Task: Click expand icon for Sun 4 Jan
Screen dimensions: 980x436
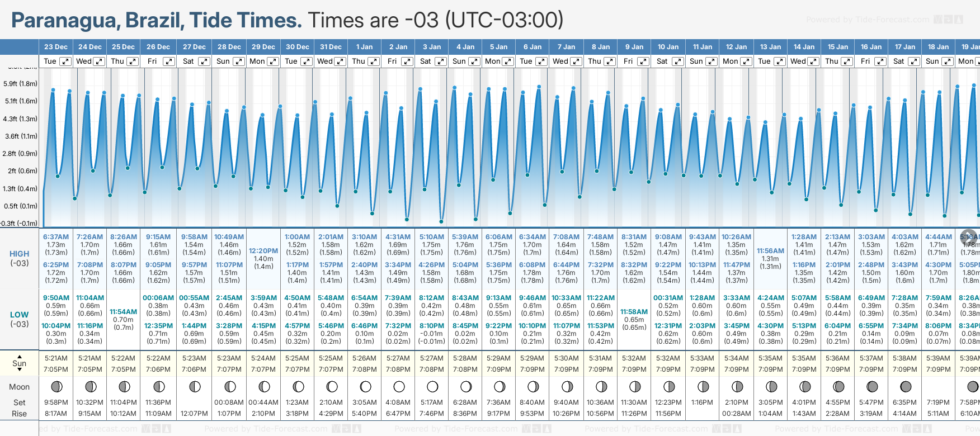Action: coord(474,61)
